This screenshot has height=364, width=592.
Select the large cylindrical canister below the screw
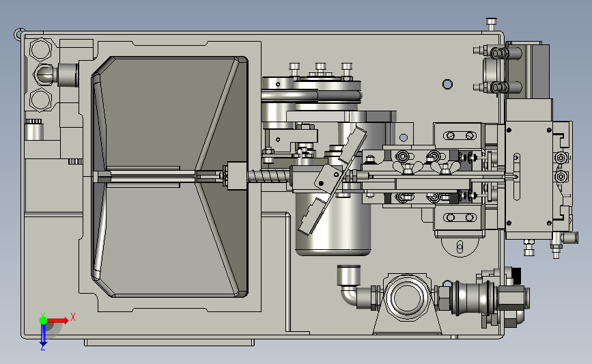coord(333,223)
